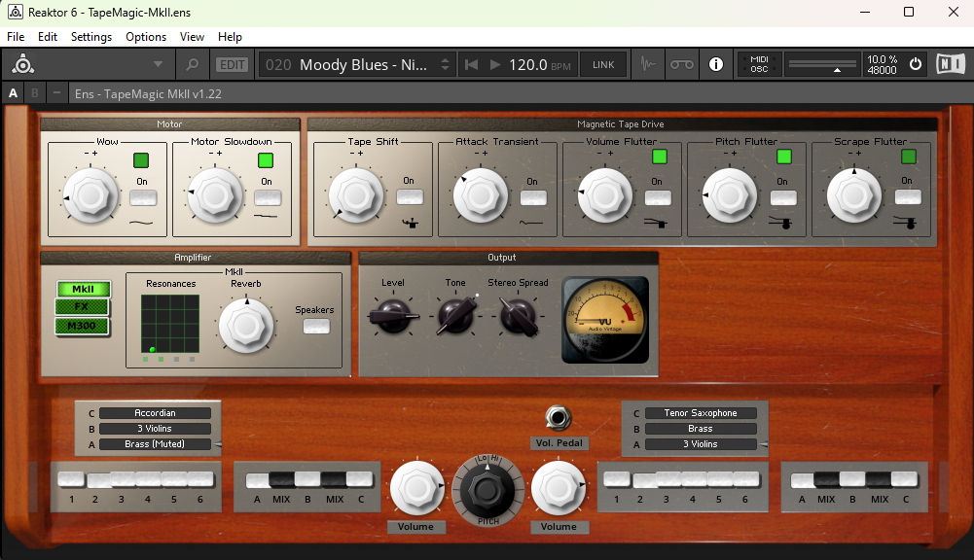Toggle the Motor Slowdown On switch

click(x=268, y=198)
